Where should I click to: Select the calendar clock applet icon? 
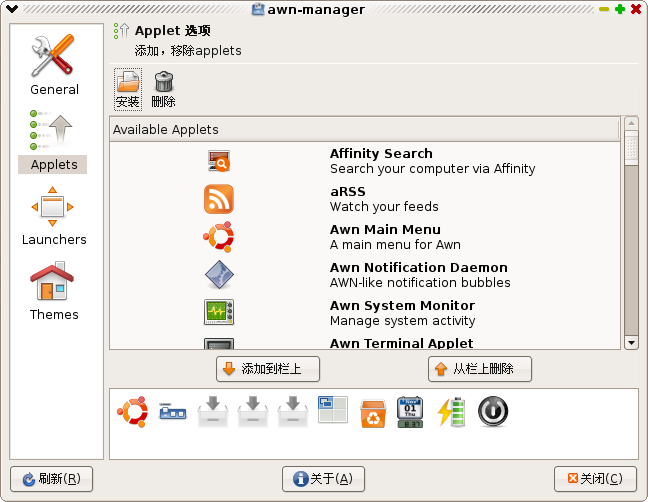(x=410, y=412)
